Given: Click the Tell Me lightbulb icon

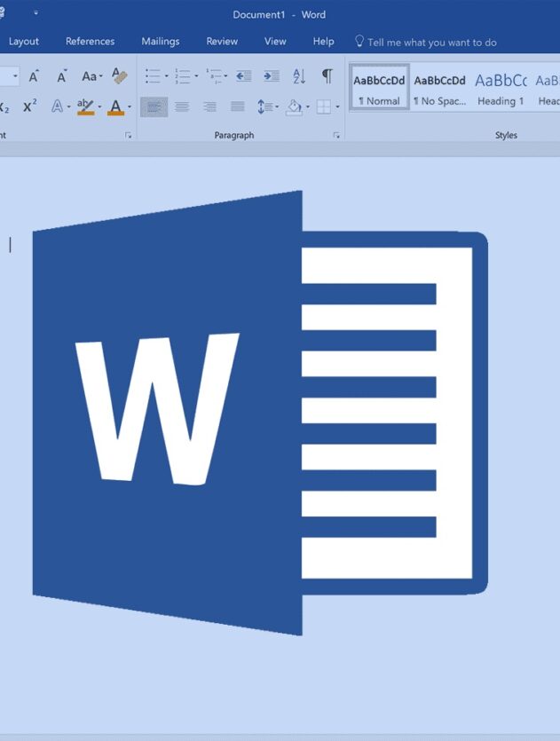Looking at the screenshot, I should pyautogui.click(x=359, y=41).
